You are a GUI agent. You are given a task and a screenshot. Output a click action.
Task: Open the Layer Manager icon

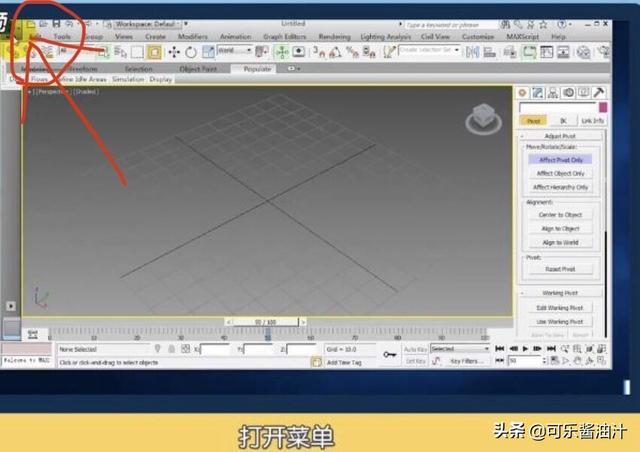tap(510, 52)
